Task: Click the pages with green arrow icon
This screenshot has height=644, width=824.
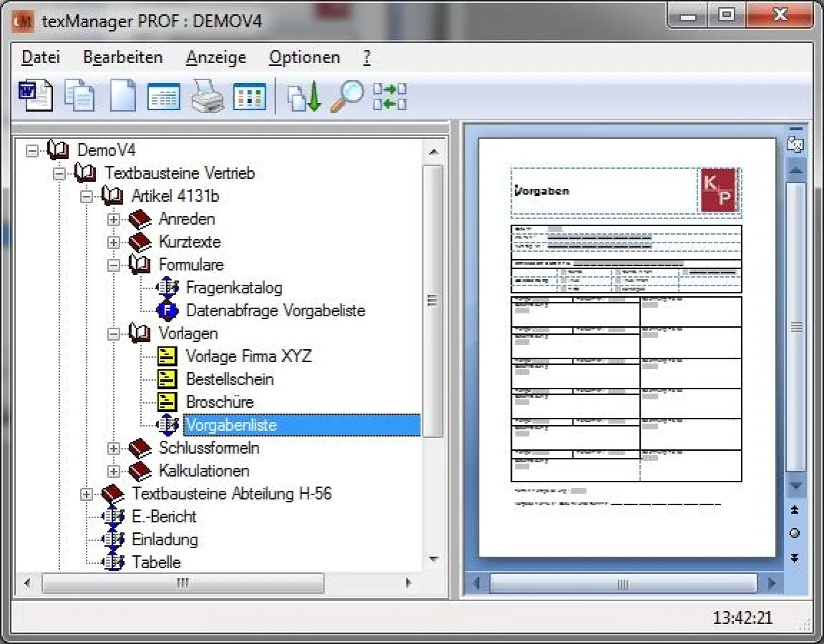Action: pyautogui.click(x=304, y=97)
